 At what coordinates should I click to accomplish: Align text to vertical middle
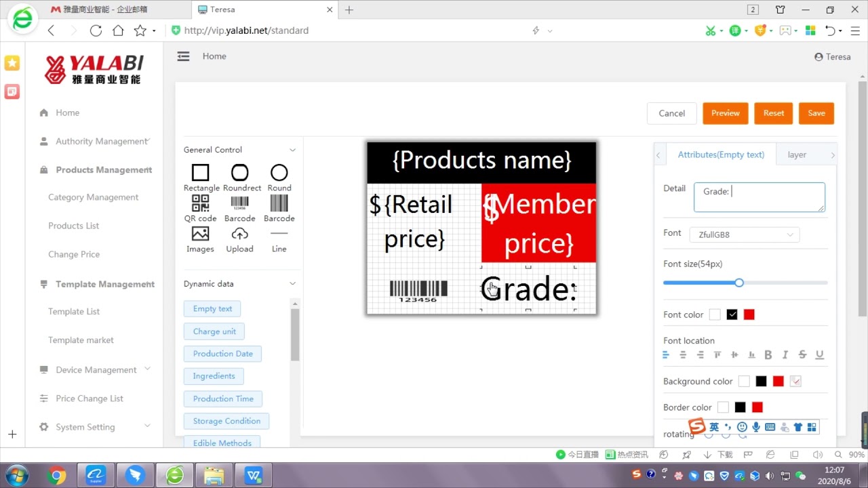(734, 354)
